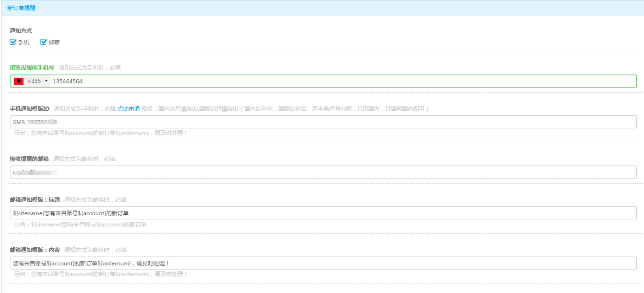Click the 手机 checkbox label text
The width and height of the screenshot is (644, 293).
click(24, 42)
